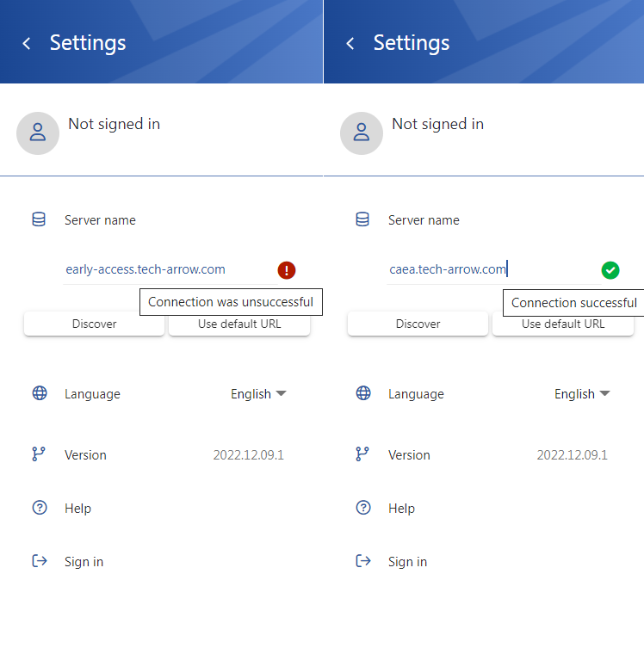Edit the caea.tech-arrow.com server field

(493, 270)
